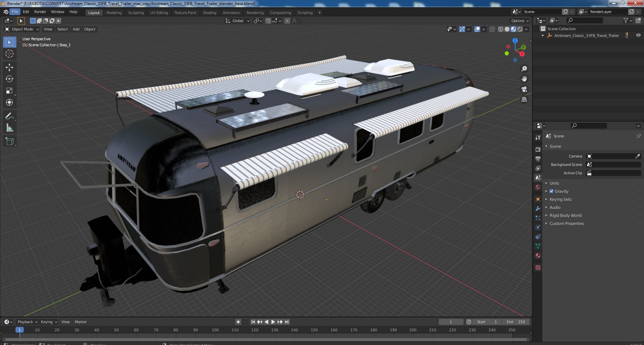
Task: Click the current frame number field
Action: tap(451, 322)
